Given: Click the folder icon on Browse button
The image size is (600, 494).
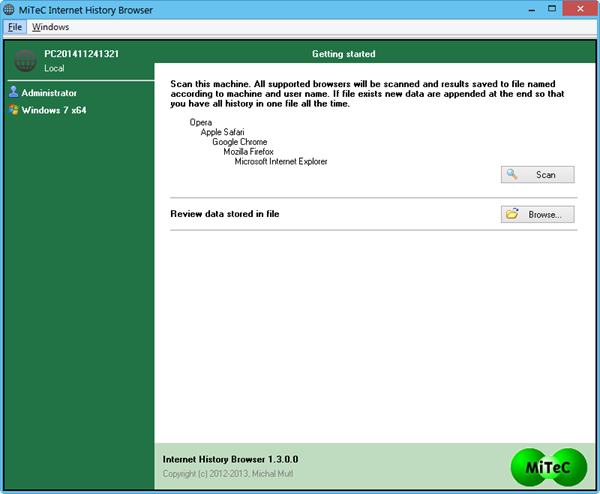Looking at the screenshot, I should click(512, 214).
